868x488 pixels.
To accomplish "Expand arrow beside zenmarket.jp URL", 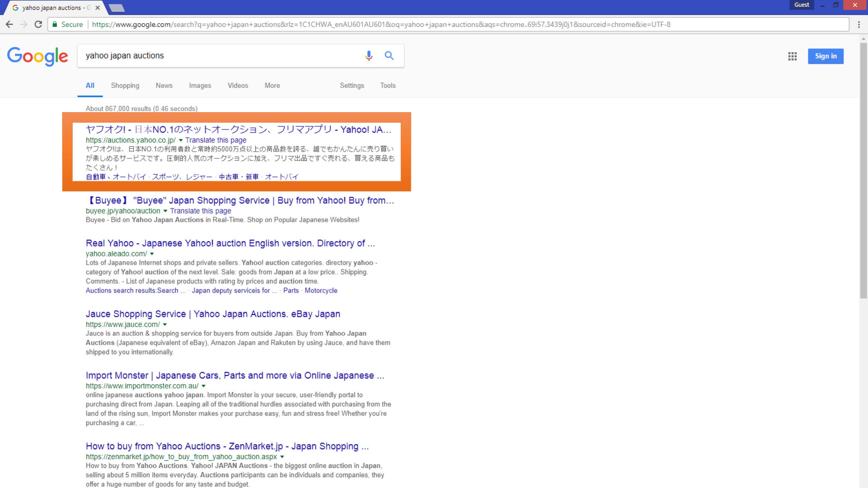I will tap(282, 457).
